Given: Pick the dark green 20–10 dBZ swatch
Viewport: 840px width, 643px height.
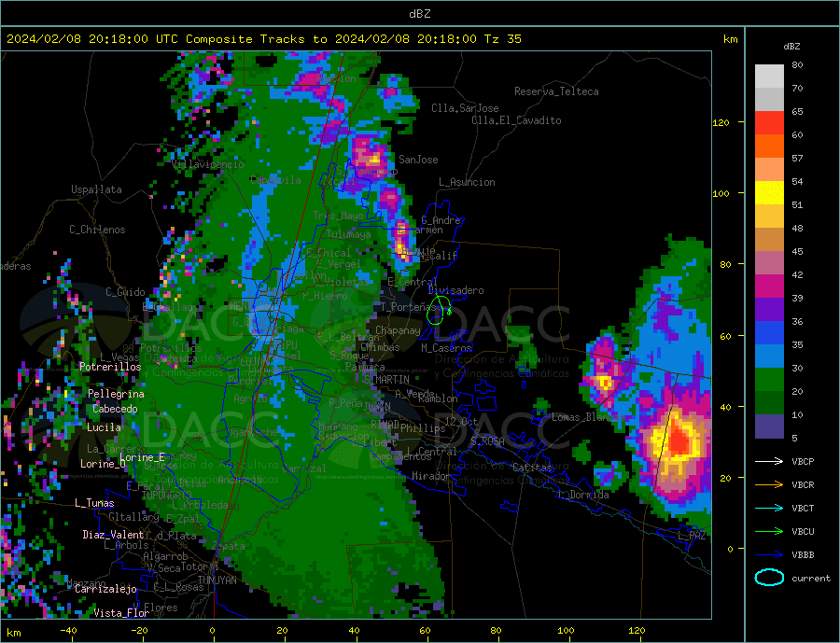Looking at the screenshot, I should click(769, 403).
